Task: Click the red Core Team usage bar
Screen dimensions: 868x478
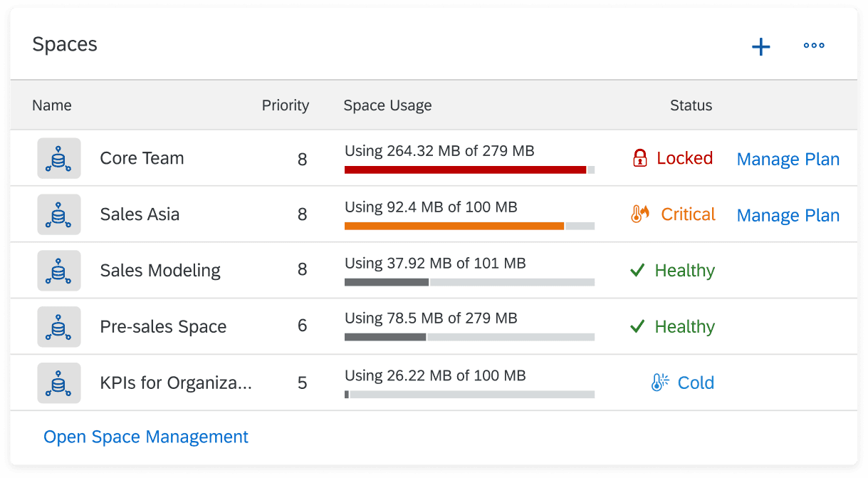Action: click(x=465, y=170)
